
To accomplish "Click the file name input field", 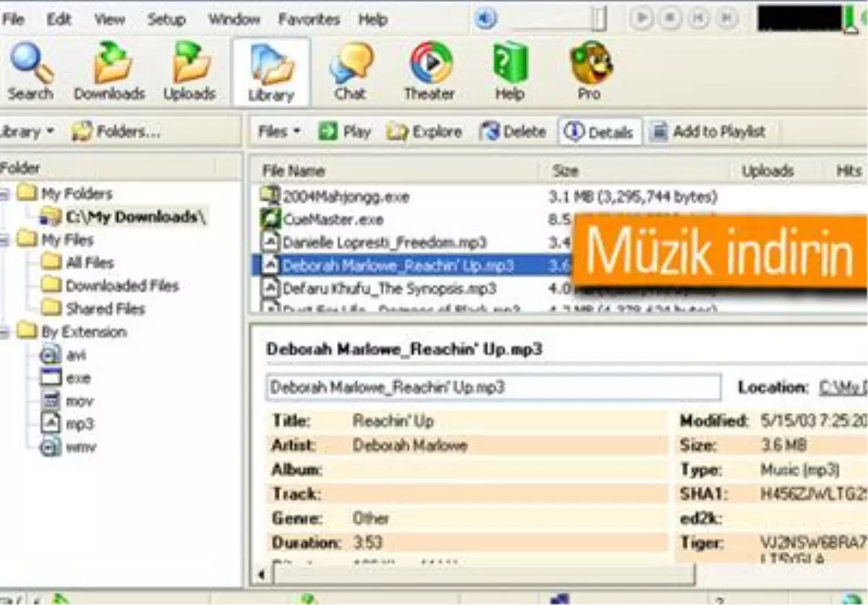I will 493,387.
